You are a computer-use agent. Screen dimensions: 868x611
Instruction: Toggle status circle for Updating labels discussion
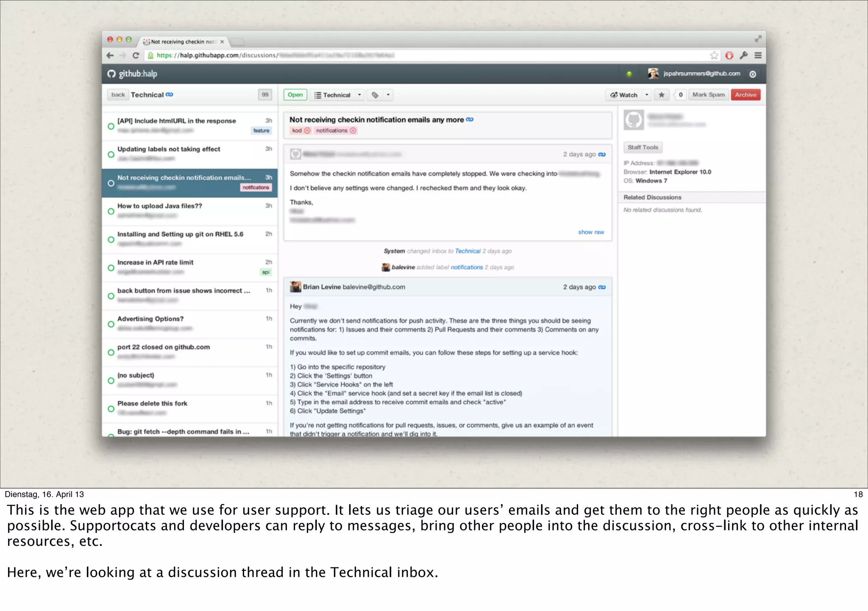coord(111,155)
